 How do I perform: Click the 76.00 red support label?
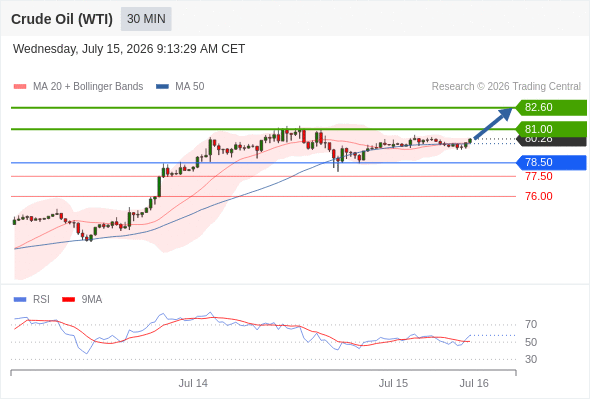coord(539,196)
